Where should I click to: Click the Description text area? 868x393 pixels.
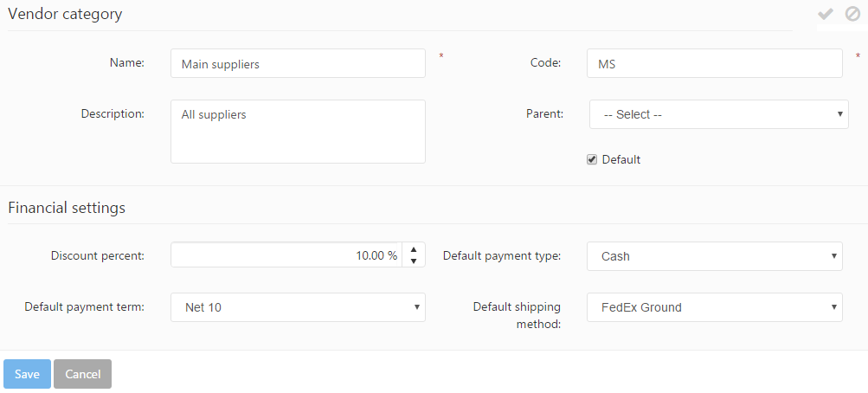[298, 132]
